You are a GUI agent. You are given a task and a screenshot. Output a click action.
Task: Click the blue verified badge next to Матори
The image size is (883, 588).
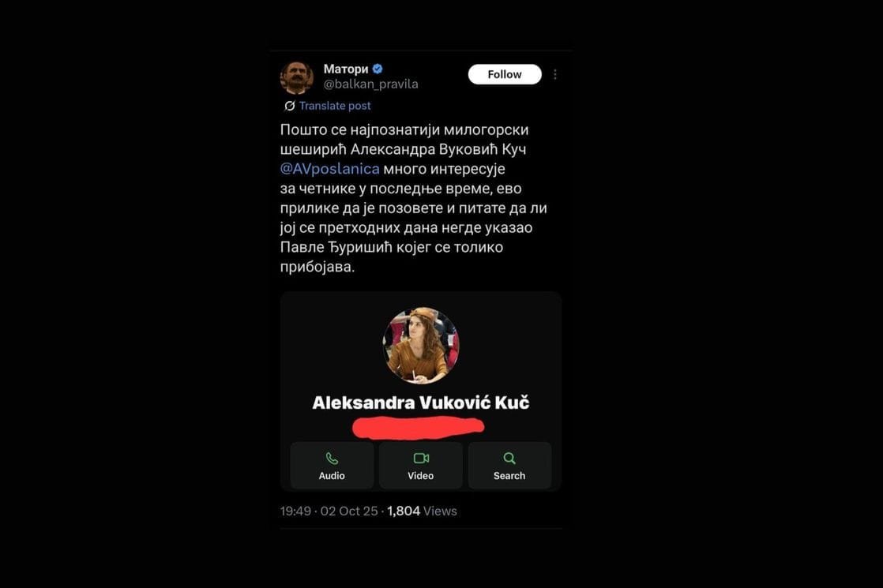click(x=378, y=69)
